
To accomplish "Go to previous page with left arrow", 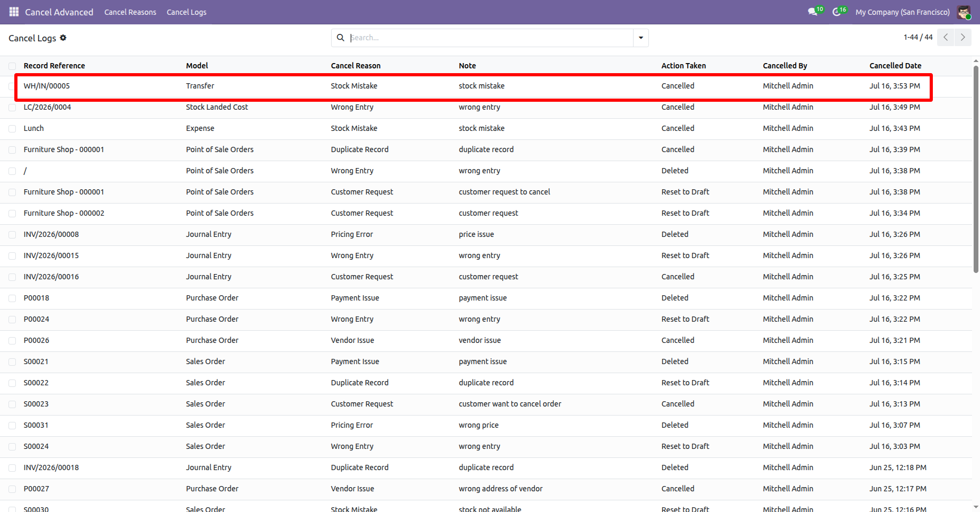I will pos(946,37).
